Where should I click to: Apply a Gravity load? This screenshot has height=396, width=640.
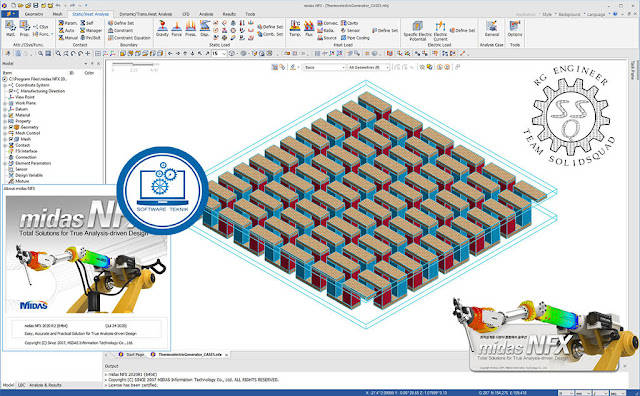pos(162,29)
